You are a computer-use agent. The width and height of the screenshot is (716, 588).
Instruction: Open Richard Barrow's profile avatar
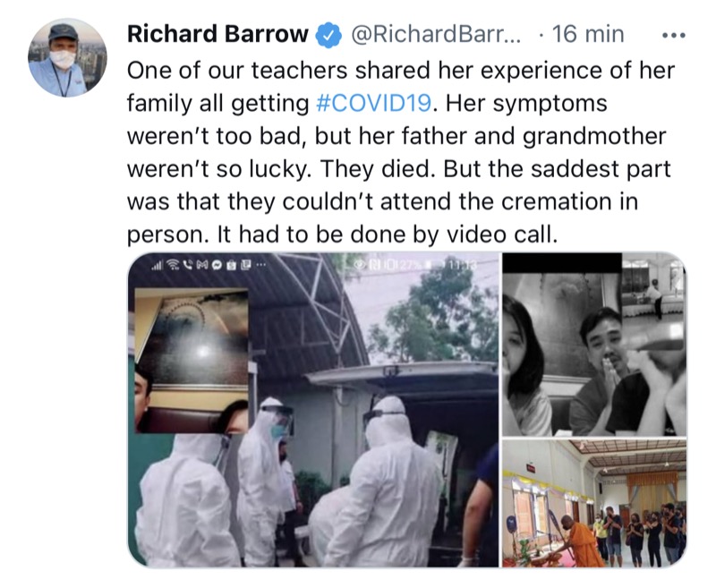68,57
